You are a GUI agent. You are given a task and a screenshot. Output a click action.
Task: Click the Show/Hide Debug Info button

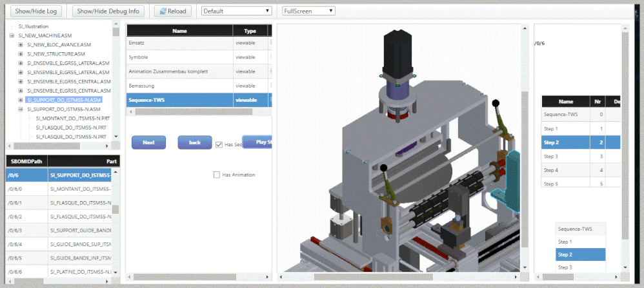point(108,12)
